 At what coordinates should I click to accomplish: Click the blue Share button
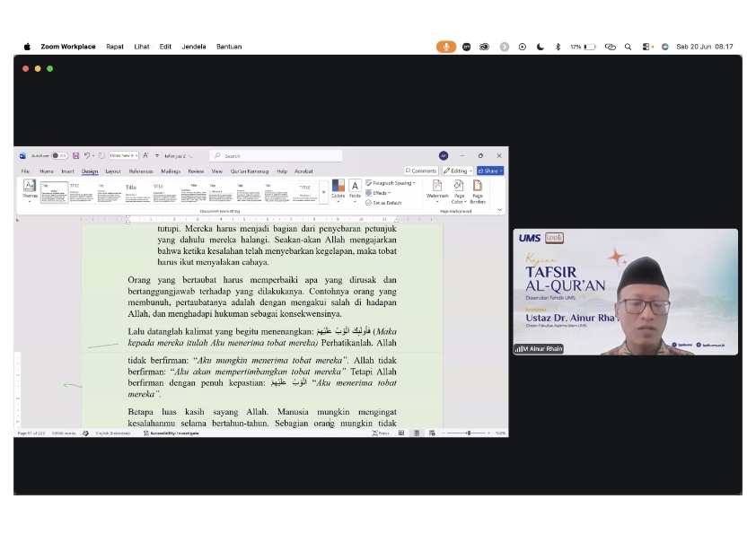[x=490, y=171]
